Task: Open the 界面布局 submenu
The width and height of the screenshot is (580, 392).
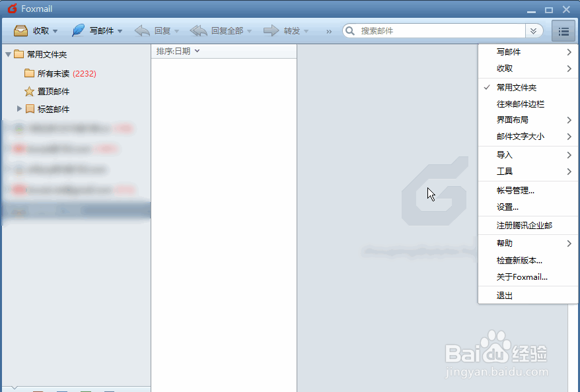Action: 528,120
